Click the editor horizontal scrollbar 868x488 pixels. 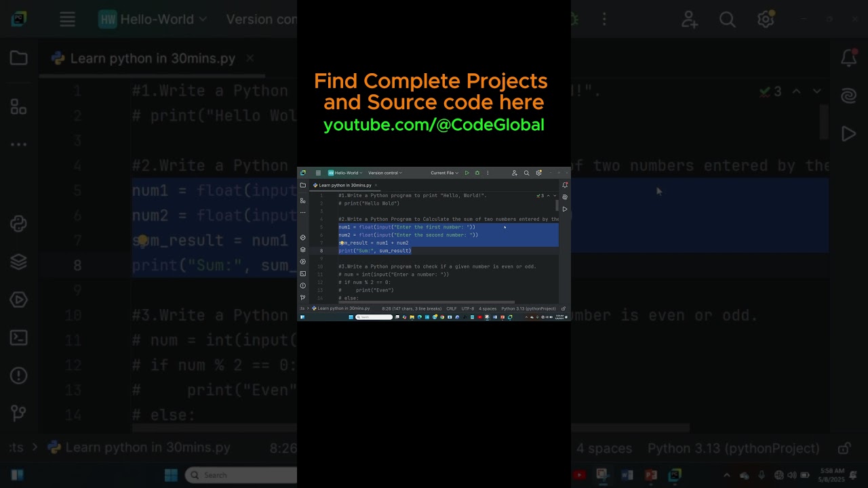[x=427, y=302]
